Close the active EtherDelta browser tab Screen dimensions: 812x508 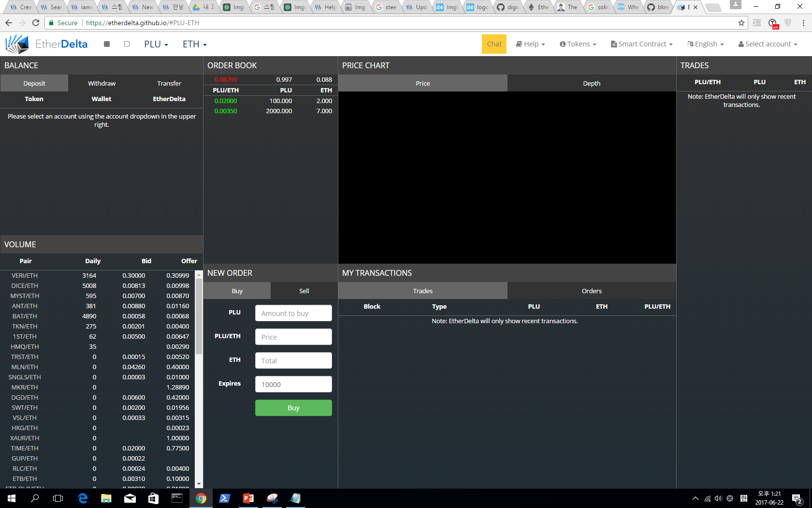coord(696,7)
